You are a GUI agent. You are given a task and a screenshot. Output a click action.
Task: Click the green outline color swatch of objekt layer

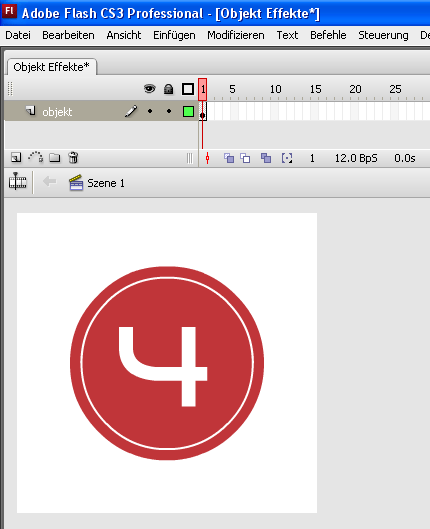point(188,111)
